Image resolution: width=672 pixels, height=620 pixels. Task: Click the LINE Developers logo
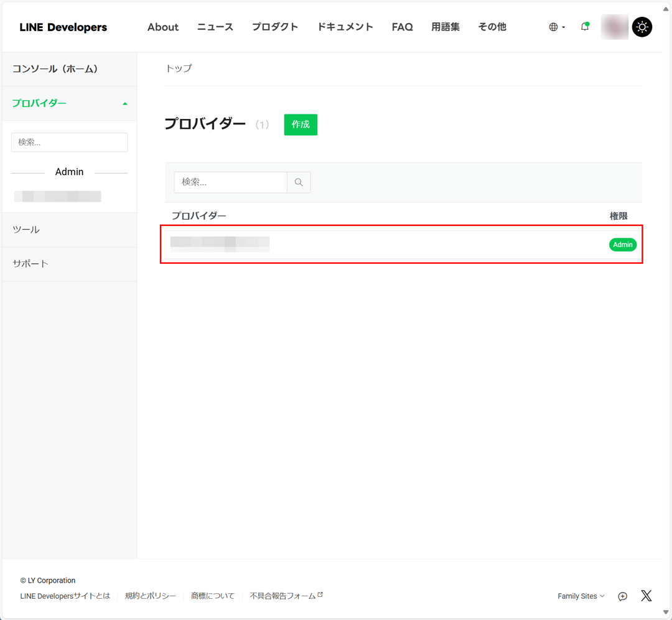(x=63, y=27)
